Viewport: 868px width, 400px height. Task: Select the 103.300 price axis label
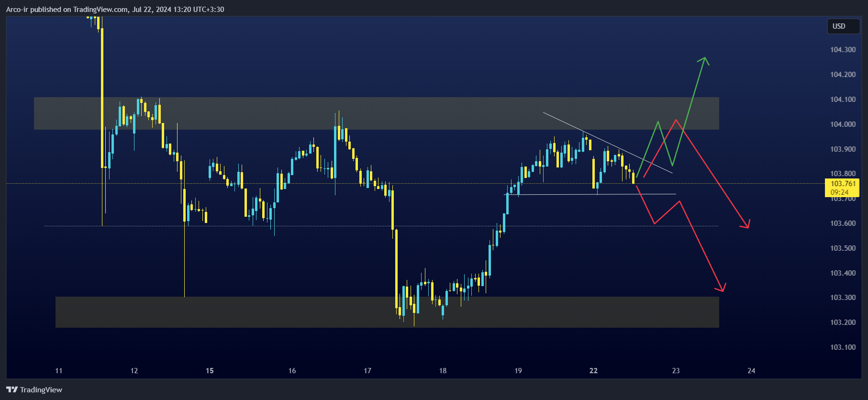coord(843,298)
